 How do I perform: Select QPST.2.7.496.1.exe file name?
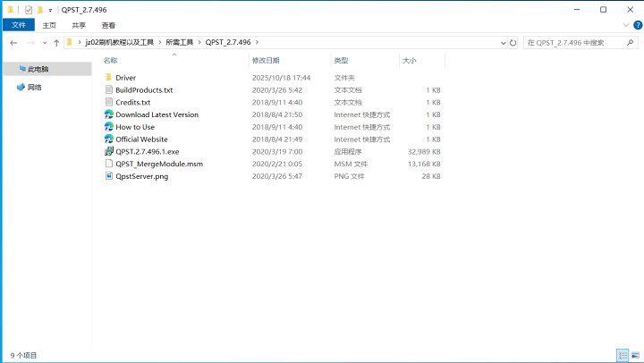(x=148, y=151)
